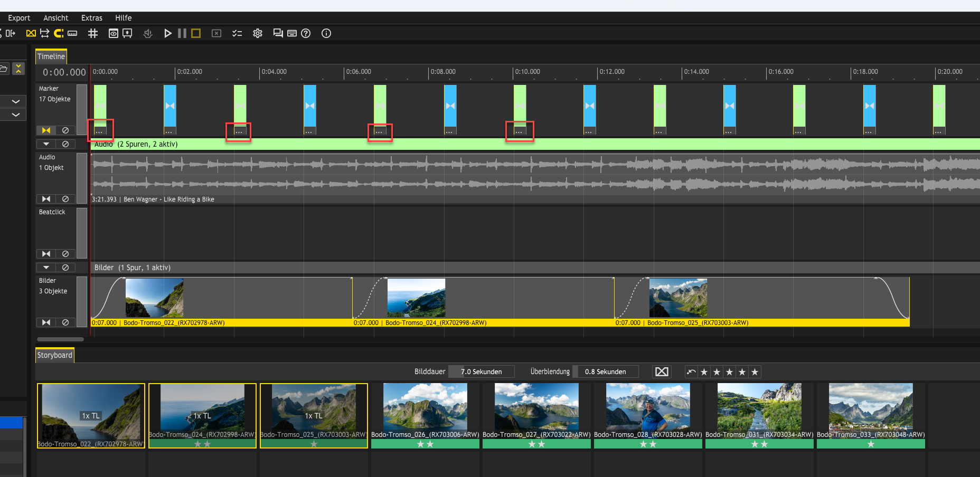Click the green Audio group header bar
The width and height of the screenshot is (980, 477).
coord(535,144)
